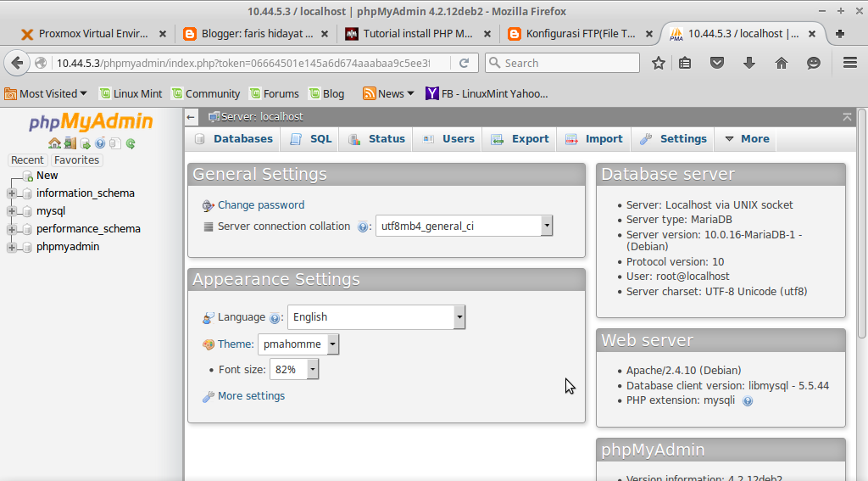Open the Query window icon
The width and height of the screenshot is (868, 481).
coord(86,143)
